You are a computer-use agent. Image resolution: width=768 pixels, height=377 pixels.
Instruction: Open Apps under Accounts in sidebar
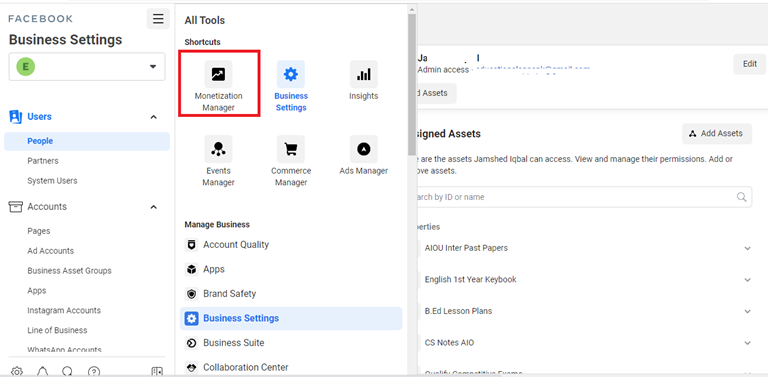[37, 290]
